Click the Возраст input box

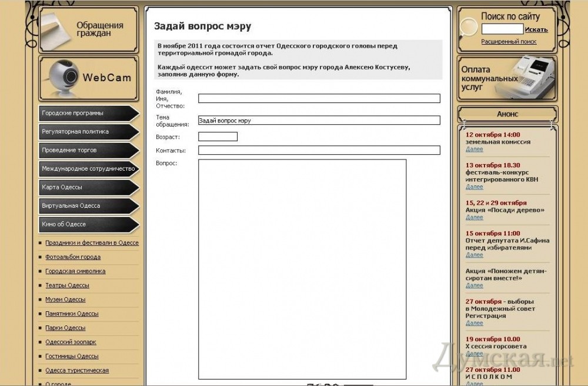[218, 137]
